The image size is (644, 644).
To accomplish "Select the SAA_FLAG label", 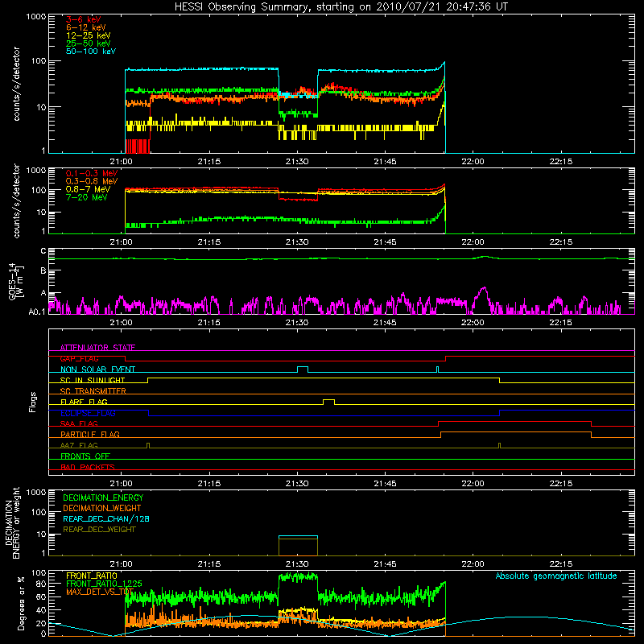I will coord(79,423).
